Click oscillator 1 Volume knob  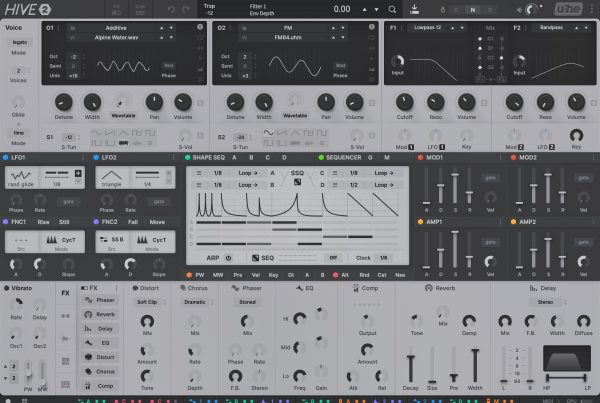[183, 102]
